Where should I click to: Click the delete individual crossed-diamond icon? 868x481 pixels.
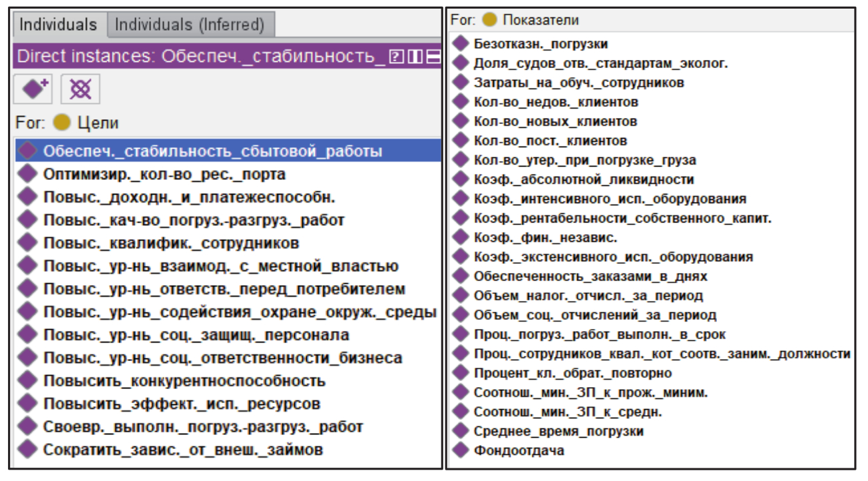[80, 89]
